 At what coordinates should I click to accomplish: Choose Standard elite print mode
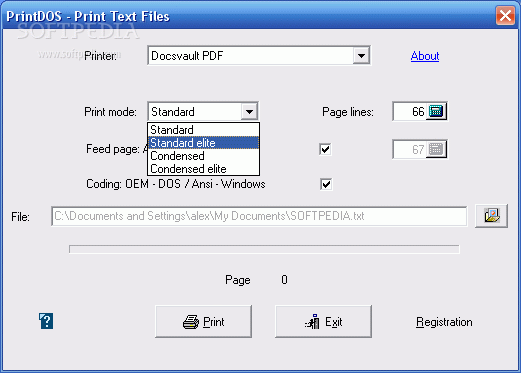click(203, 143)
